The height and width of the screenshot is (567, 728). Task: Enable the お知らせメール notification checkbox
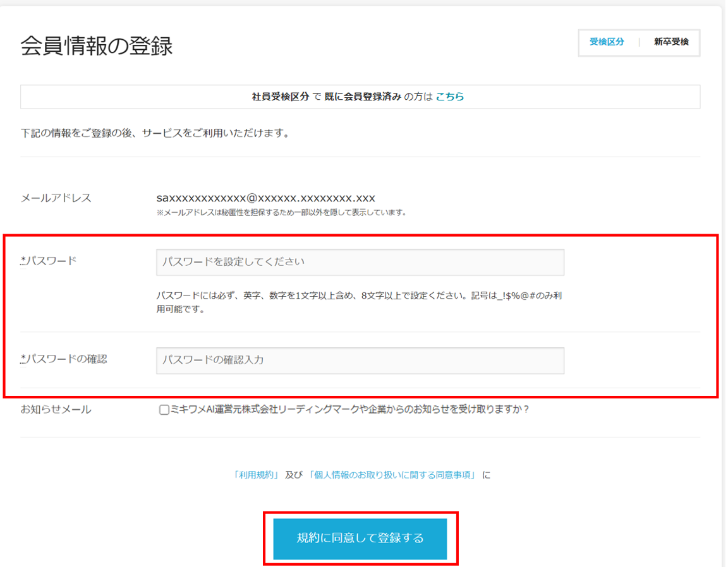point(164,410)
